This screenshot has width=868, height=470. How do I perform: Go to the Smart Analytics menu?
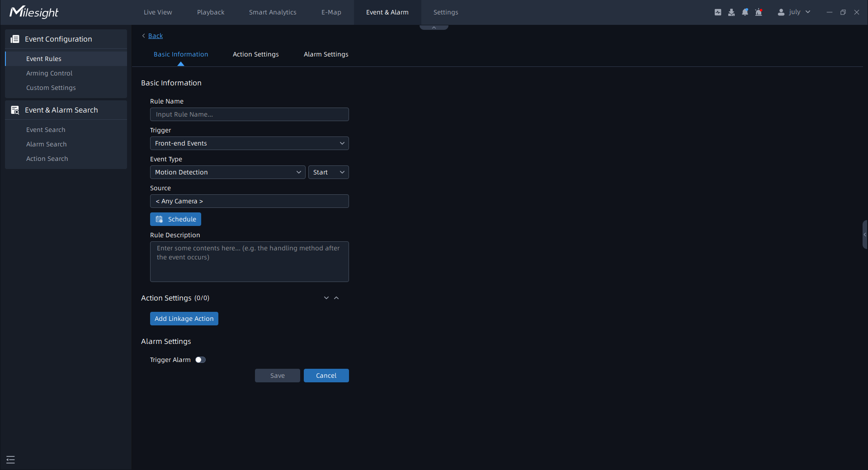pyautogui.click(x=272, y=12)
